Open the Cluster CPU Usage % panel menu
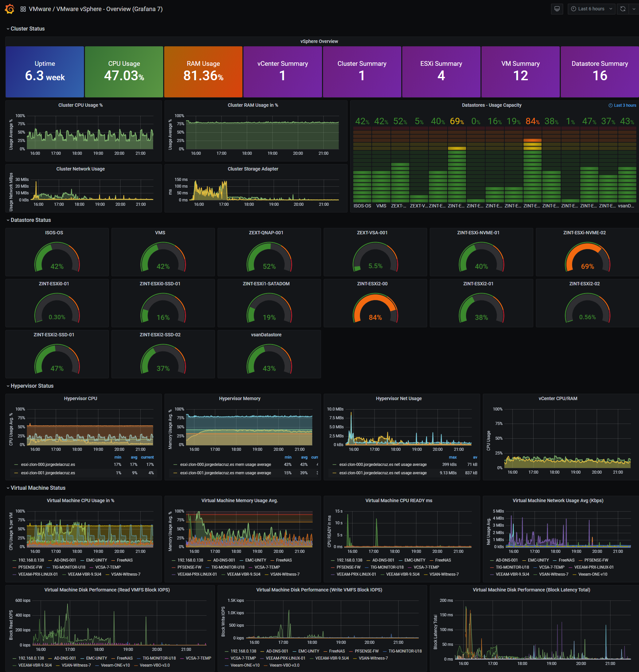The image size is (639, 672). [80, 105]
